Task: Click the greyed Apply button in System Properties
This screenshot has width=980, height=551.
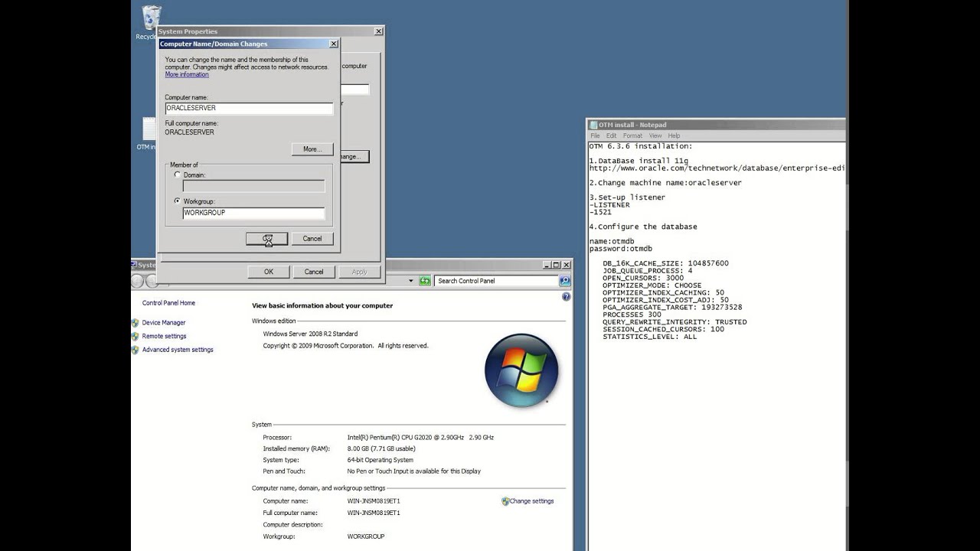Action: click(x=359, y=272)
